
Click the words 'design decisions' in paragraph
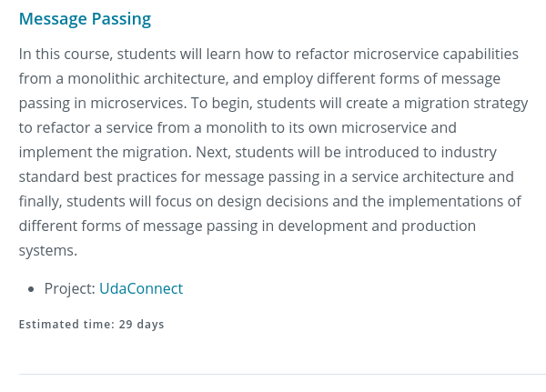click(x=273, y=202)
